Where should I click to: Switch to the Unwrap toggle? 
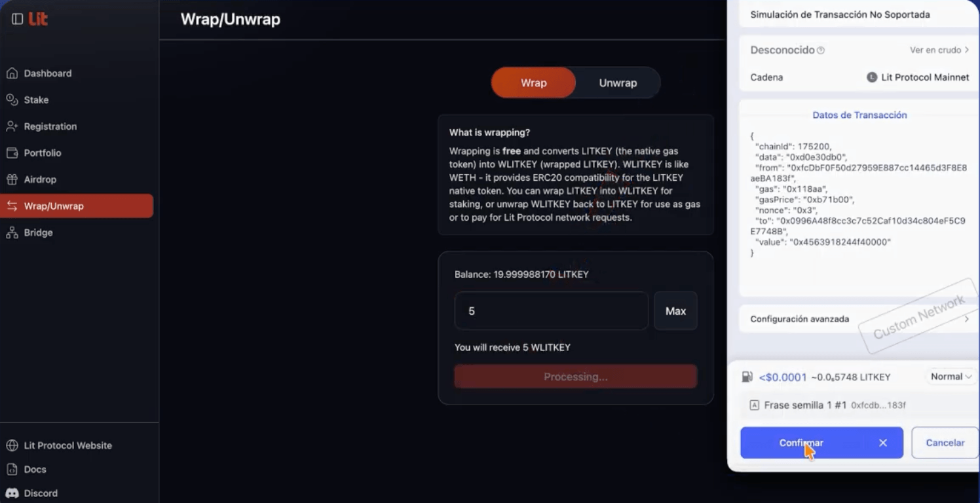coord(617,83)
